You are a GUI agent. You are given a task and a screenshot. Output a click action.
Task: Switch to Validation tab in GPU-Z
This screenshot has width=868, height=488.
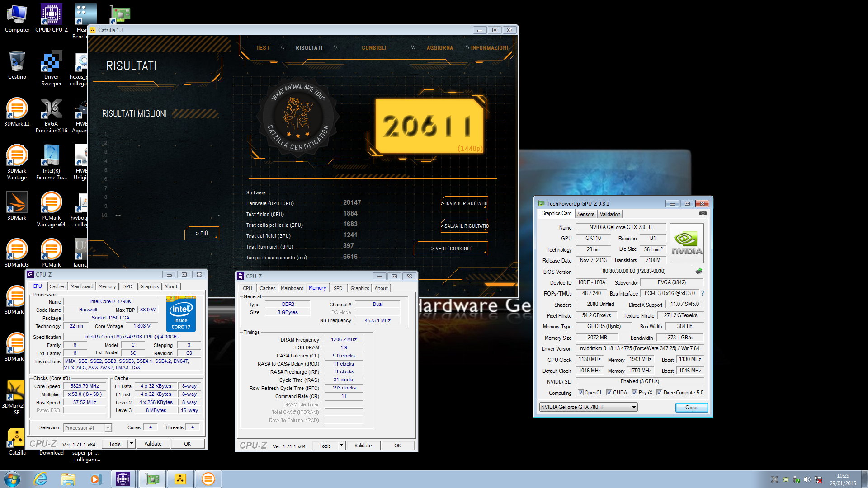click(x=610, y=214)
